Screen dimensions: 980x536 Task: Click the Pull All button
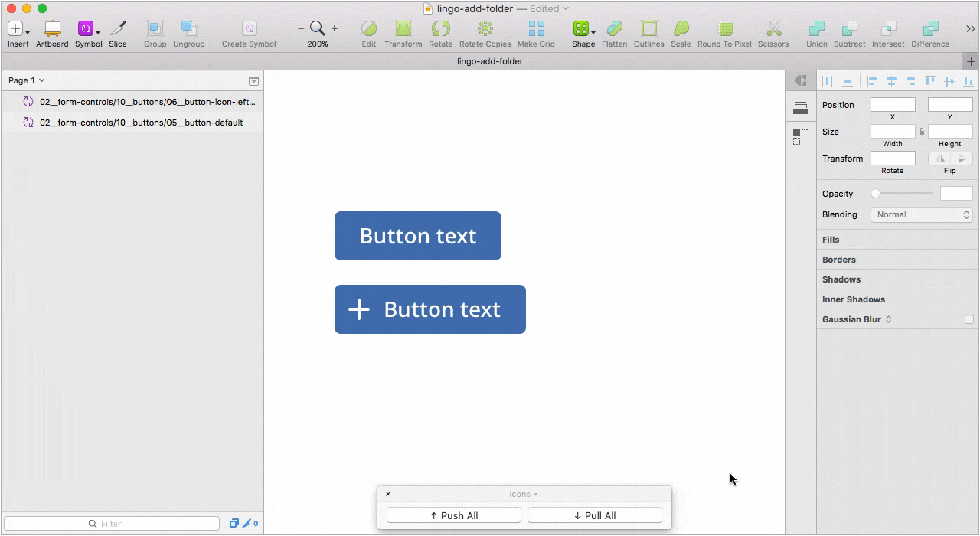pos(595,516)
